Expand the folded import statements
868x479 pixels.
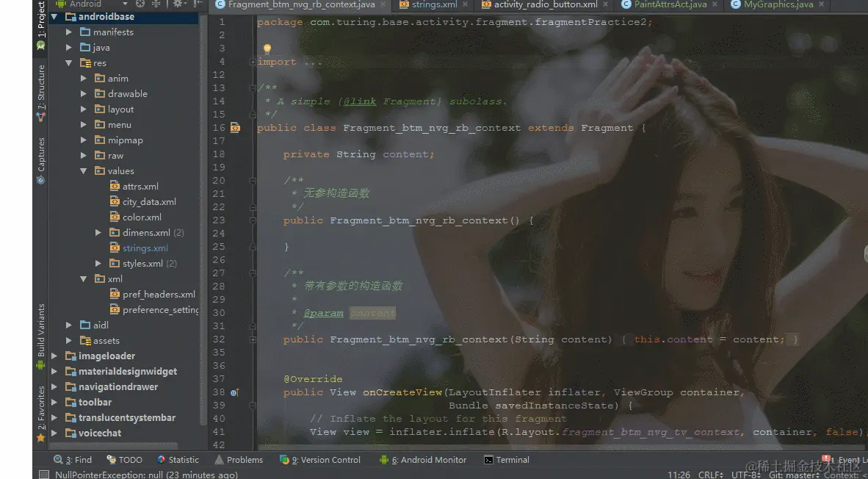[x=253, y=62]
